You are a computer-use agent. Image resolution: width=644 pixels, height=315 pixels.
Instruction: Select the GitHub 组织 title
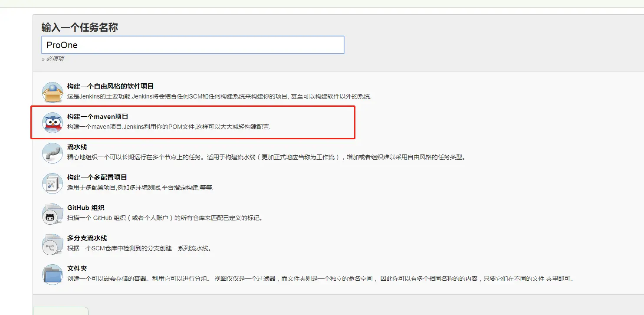pos(86,208)
